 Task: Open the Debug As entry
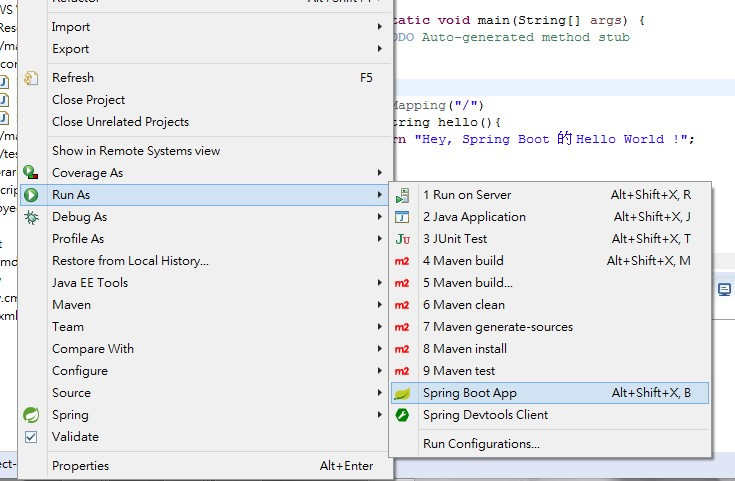coord(205,217)
